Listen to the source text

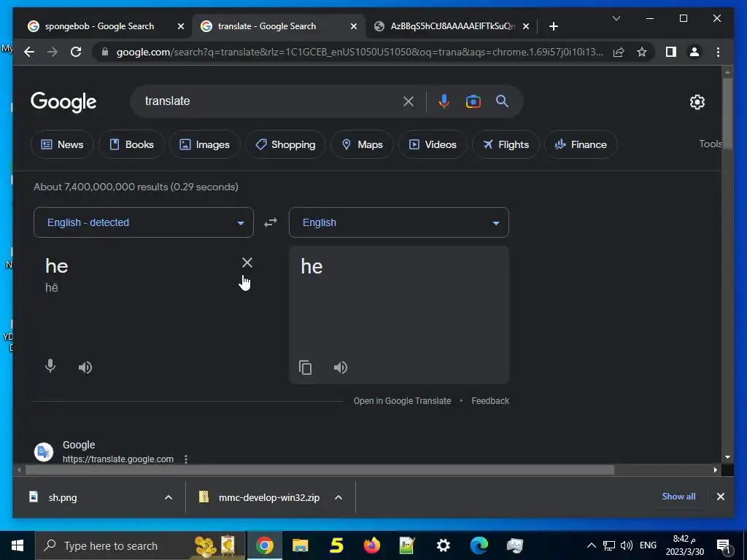point(85,367)
